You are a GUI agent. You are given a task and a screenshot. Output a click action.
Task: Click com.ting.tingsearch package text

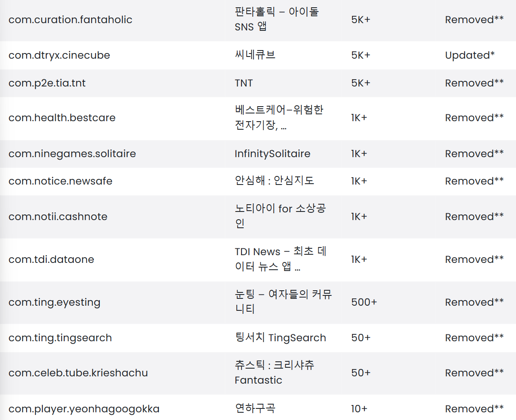click(x=60, y=338)
